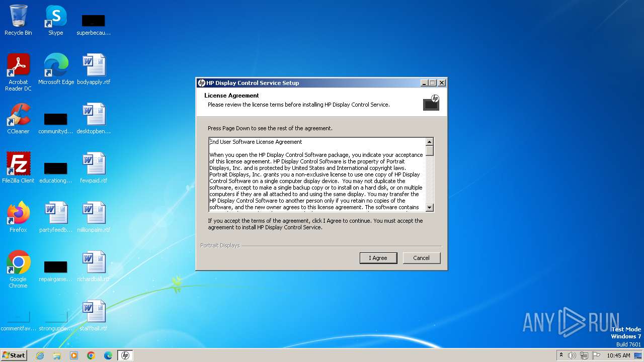644x362 pixels.
Task: Open fewpaid.rtf document icon
Action: pos(94,168)
